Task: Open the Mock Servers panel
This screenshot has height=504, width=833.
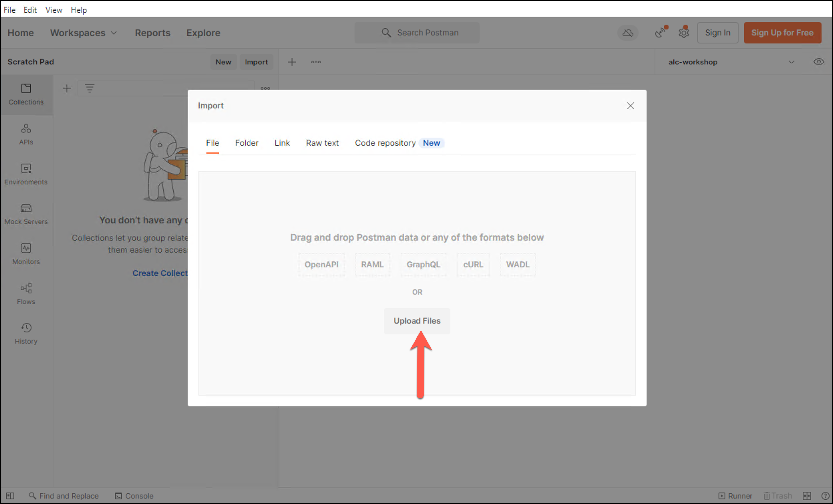Action: click(x=26, y=214)
